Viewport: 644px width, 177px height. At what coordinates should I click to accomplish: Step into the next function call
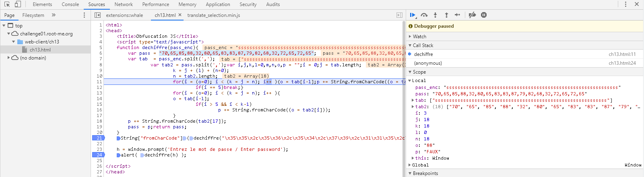pos(435,15)
